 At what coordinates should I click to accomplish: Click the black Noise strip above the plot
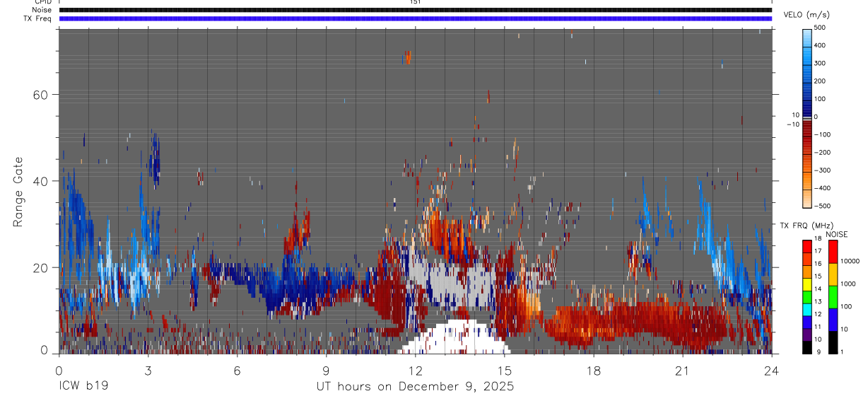tap(415, 10)
